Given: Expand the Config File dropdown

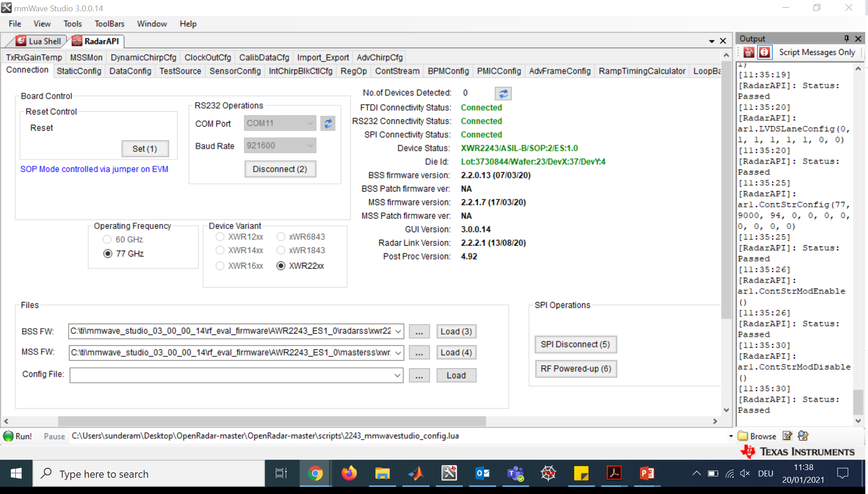Looking at the screenshot, I should coord(397,375).
